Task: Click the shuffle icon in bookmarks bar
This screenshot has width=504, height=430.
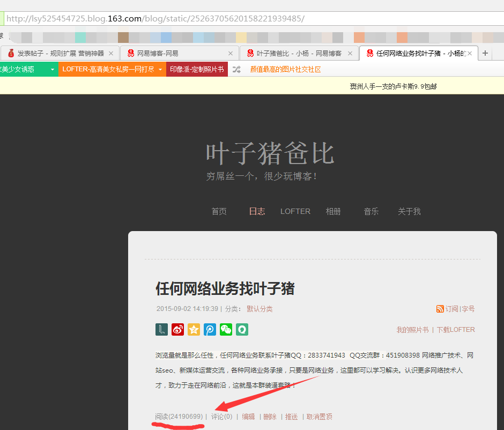Action: 236,69
